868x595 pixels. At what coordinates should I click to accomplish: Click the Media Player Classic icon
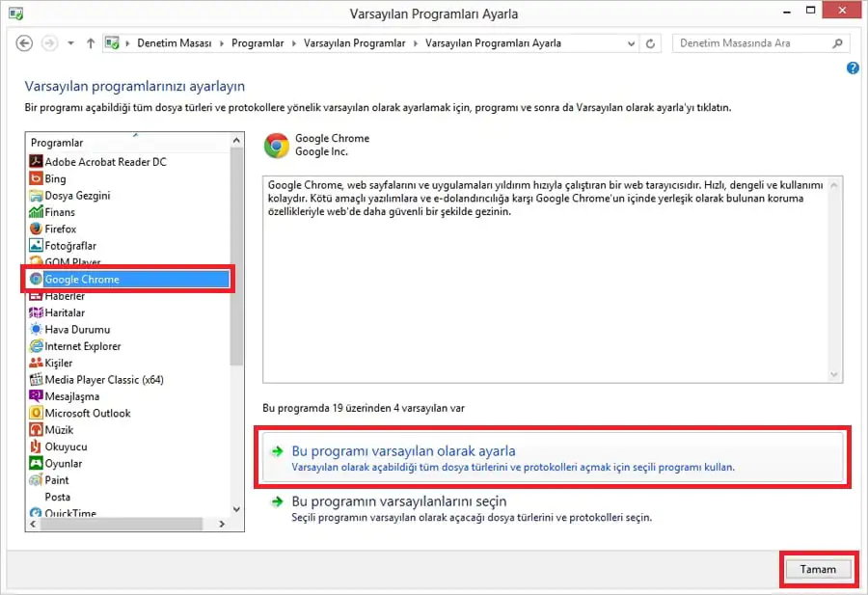36,380
